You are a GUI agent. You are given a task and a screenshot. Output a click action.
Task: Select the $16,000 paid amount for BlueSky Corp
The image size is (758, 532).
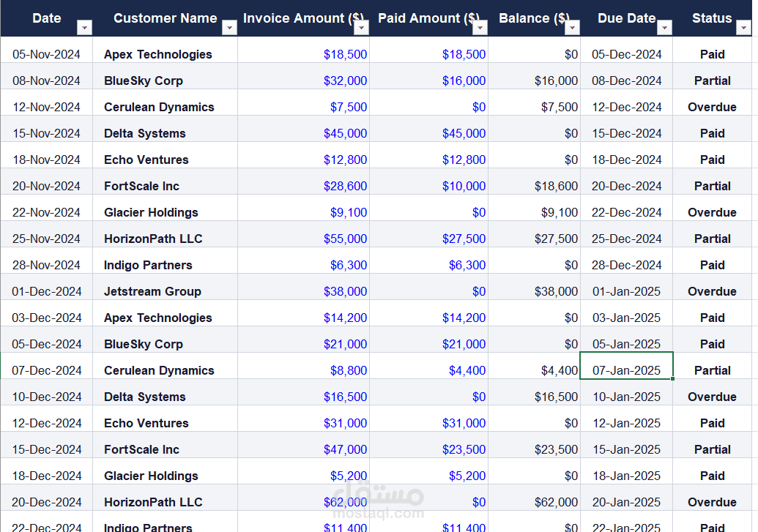(464, 80)
